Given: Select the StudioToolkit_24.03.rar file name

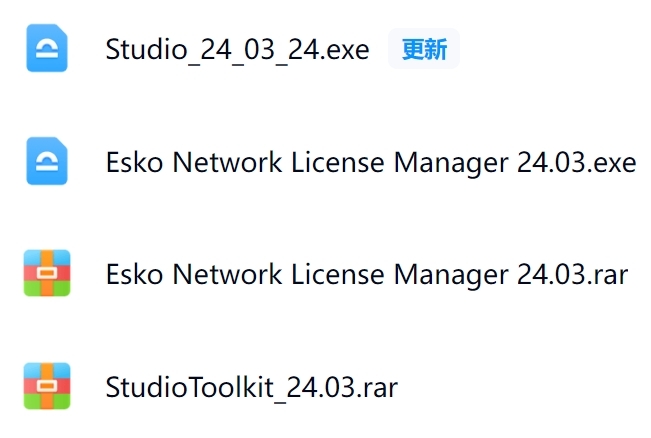Looking at the screenshot, I should point(251,387).
